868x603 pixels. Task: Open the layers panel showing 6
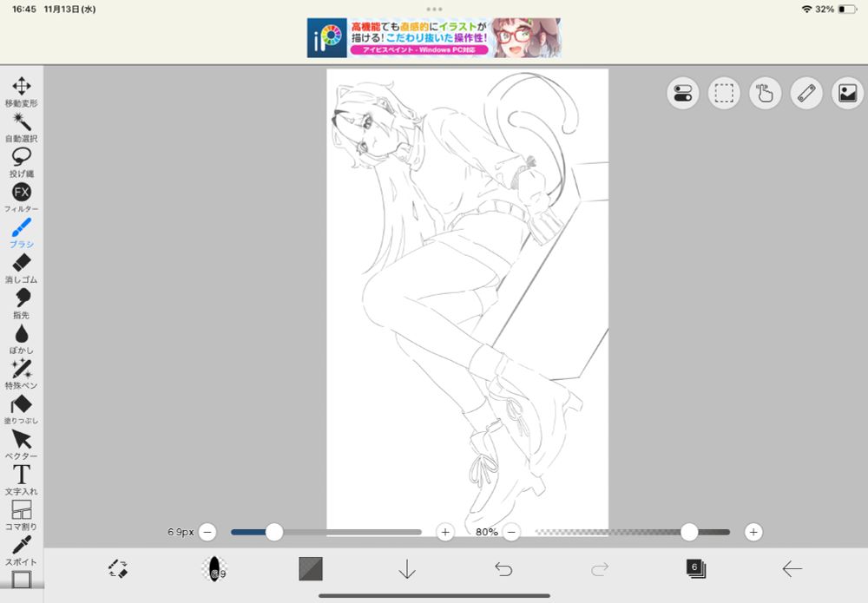[x=696, y=568]
